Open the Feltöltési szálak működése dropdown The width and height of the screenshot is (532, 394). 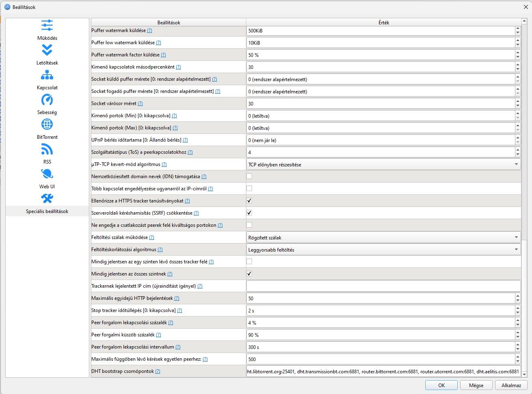(383, 237)
